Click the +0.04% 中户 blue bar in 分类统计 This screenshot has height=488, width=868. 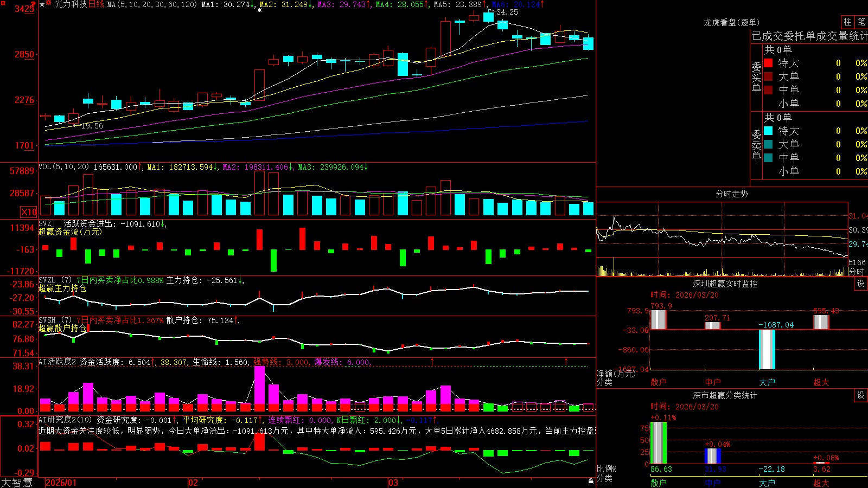[x=713, y=456]
